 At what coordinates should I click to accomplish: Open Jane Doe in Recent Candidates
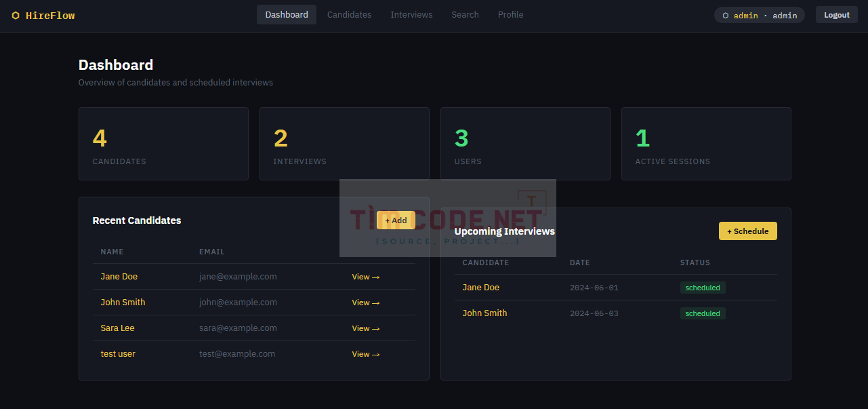pos(119,277)
